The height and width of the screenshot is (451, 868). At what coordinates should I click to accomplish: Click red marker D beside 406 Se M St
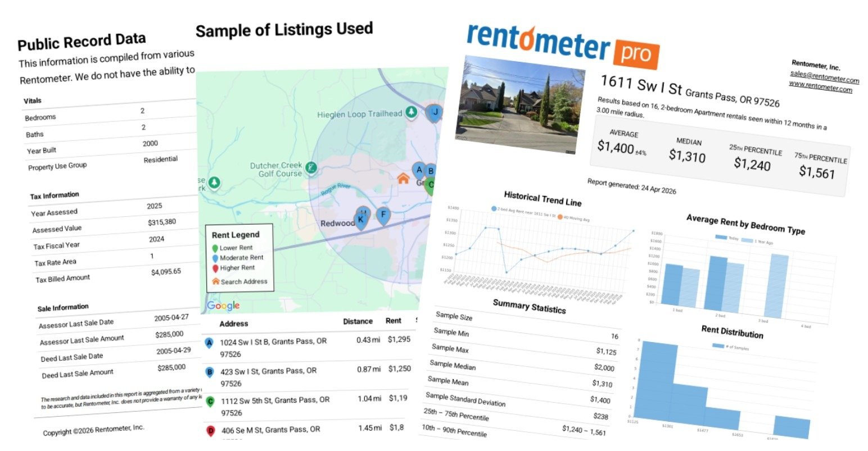(211, 431)
